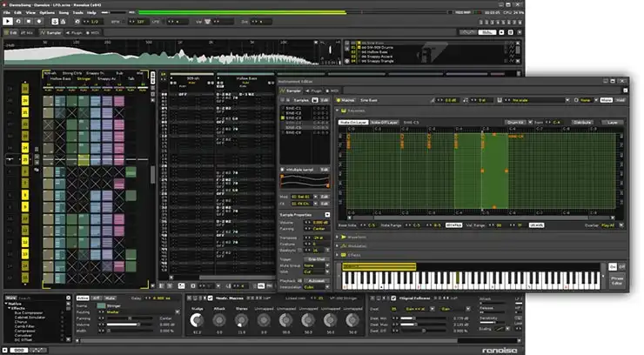Screen dimensions: 644x355
Task: Collapse the Native effects tree node
Action: point(7,304)
